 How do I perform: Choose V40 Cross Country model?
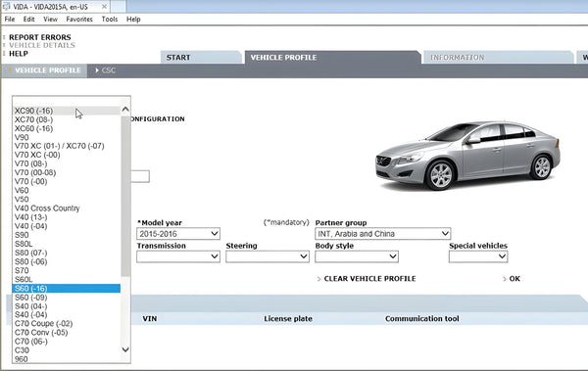click(67, 209)
